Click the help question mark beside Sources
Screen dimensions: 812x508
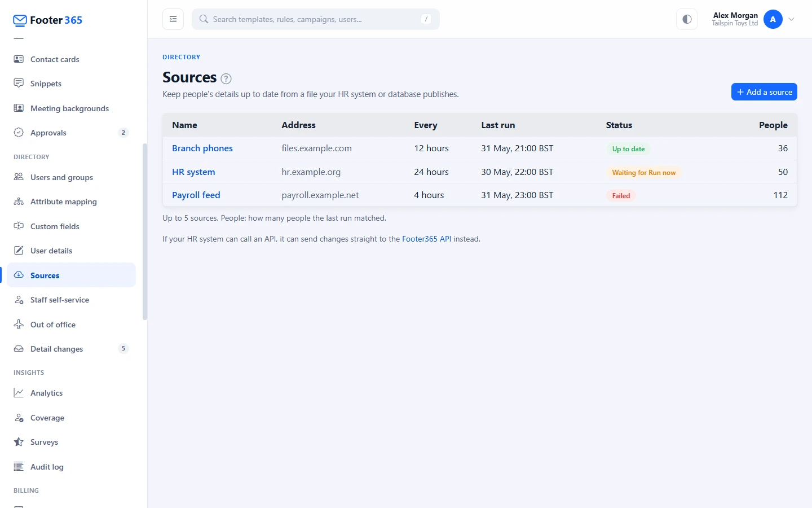click(x=226, y=78)
